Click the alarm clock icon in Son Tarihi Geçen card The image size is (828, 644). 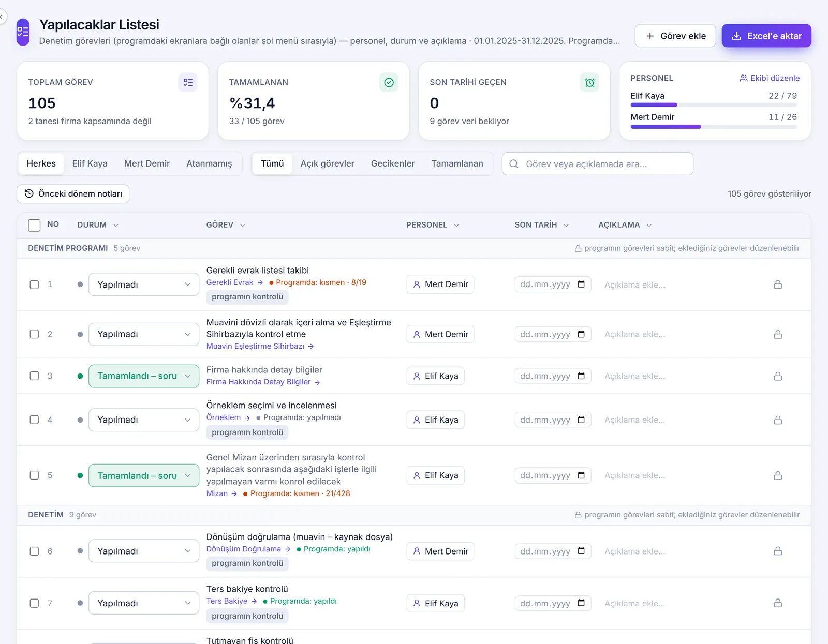(x=589, y=82)
